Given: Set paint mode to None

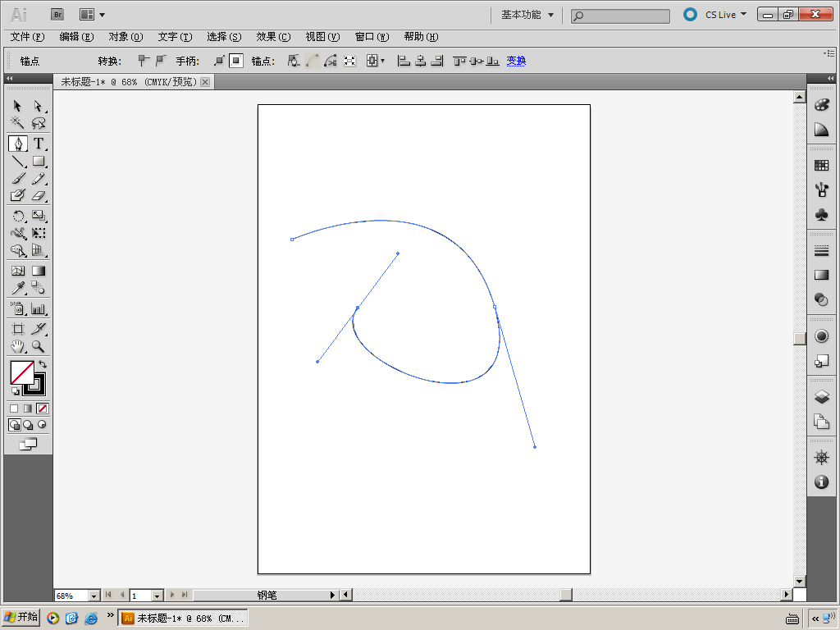Looking at the screenshot, I should 43,408.
